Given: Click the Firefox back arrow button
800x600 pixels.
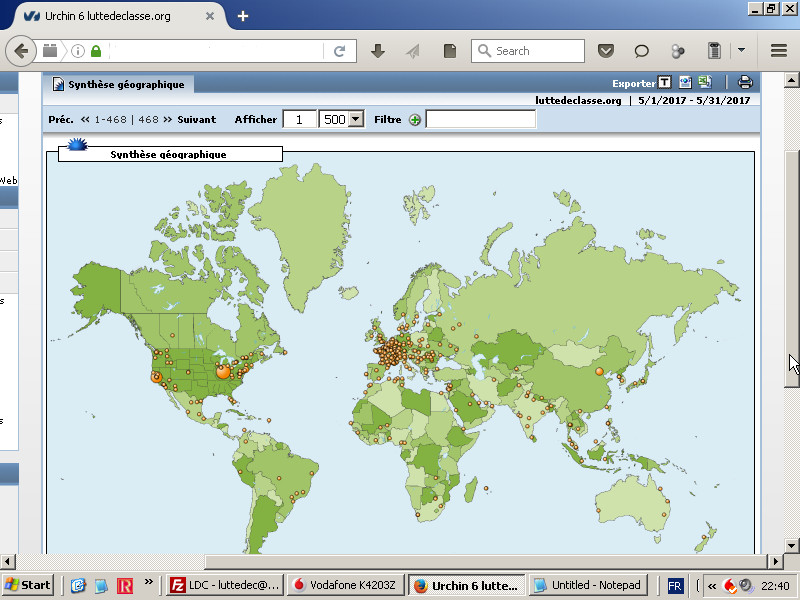Looking at the screenshot, I should [x=20, y=51].
